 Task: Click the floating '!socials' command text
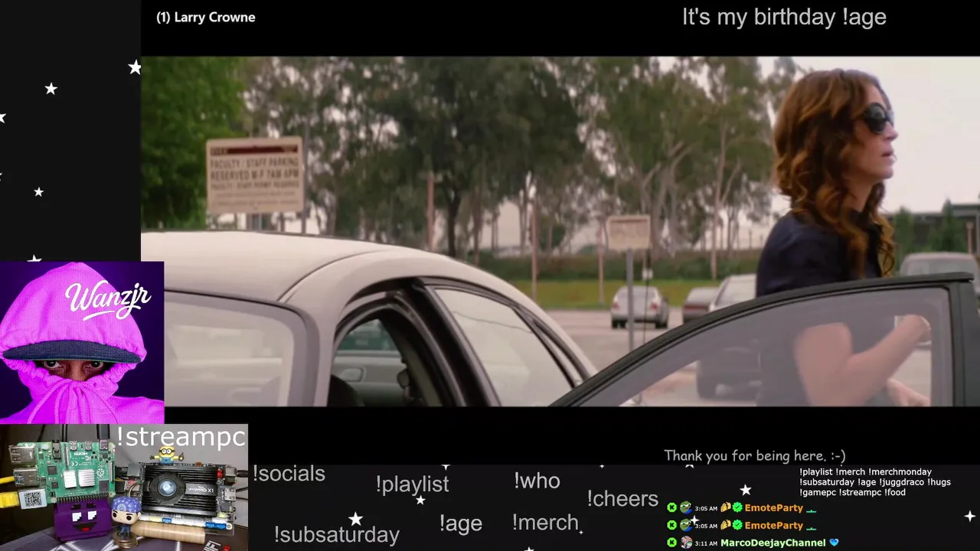(x=289, y=474)
